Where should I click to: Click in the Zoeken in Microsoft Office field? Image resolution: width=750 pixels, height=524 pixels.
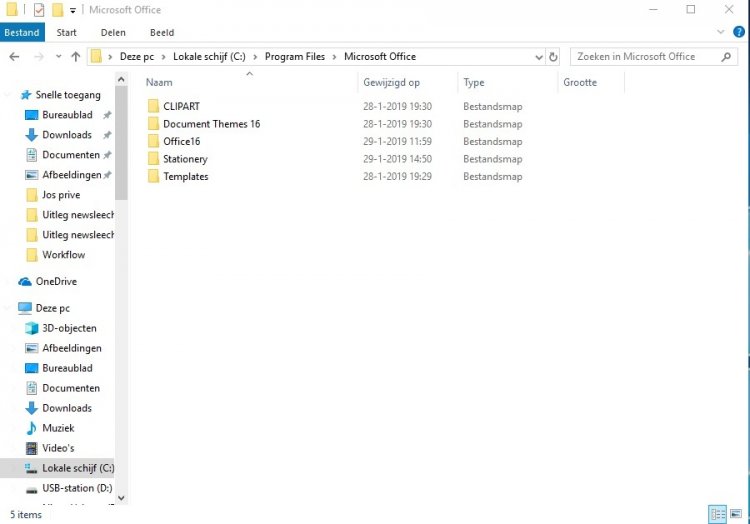pyautogui.click(x=645, y=57)
